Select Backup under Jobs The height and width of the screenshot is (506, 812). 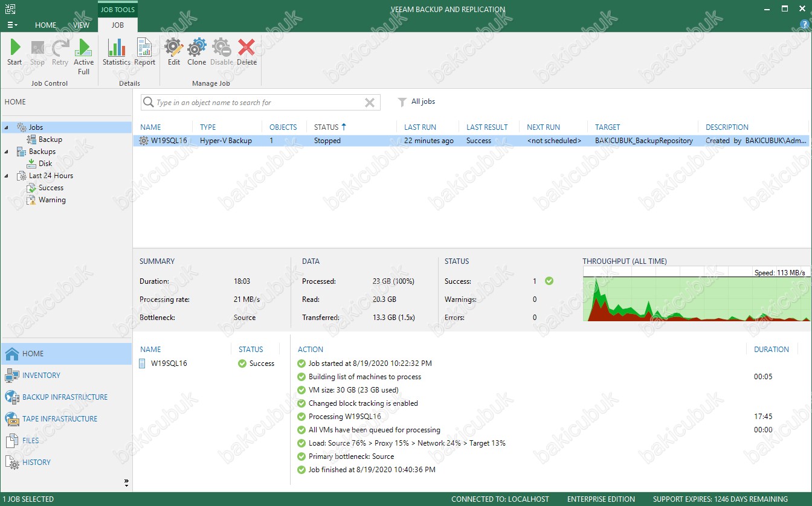click(x=50, y=139)
